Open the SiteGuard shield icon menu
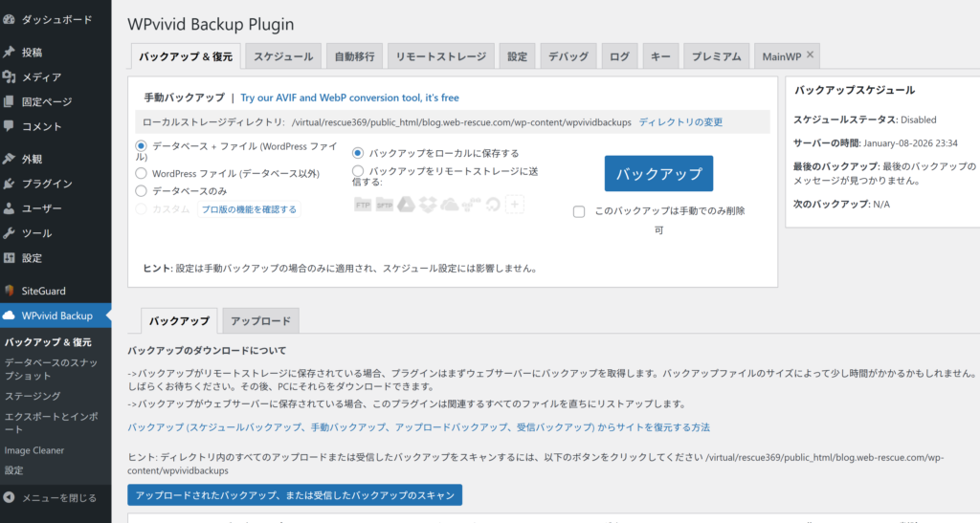Image resolution: width=980 pixels, height=523 pixels. (x=10, y=291)
